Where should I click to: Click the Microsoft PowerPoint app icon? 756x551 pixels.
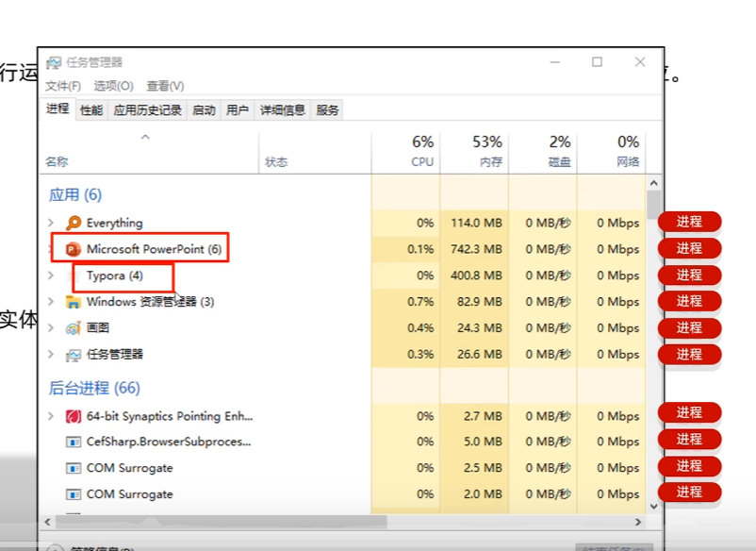(x=73, y=249)
